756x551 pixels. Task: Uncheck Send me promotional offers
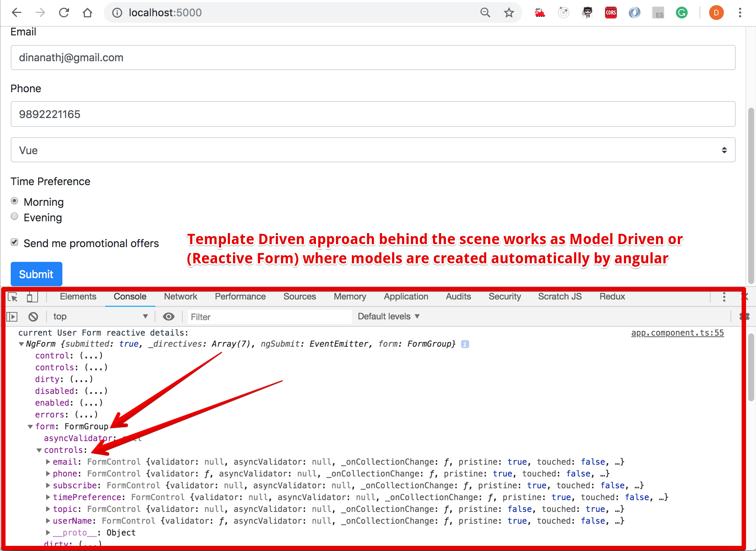point(14,242)
